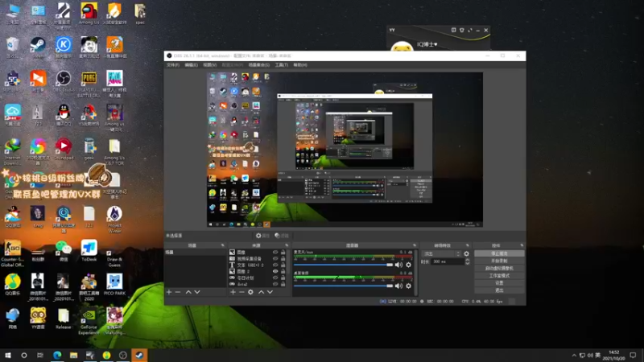
Task: Toggle visibility of the 图像 source
Action: [275, 252]
